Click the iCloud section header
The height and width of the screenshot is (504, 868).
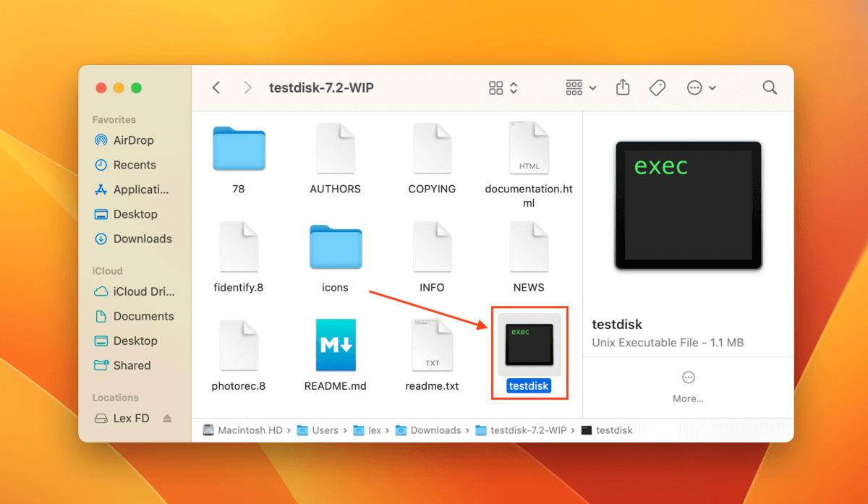pos(107,271)
